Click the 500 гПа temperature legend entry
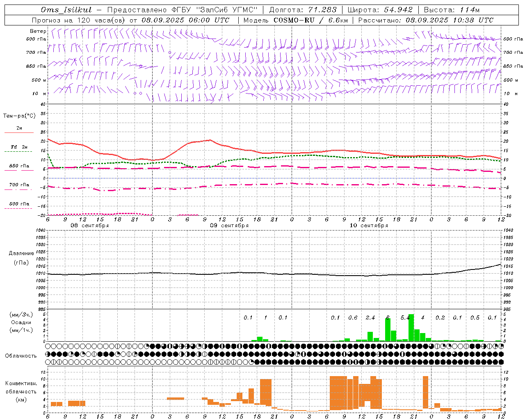Image resolution: width=525 pixels, height=420 pixels. pos(19,205)
